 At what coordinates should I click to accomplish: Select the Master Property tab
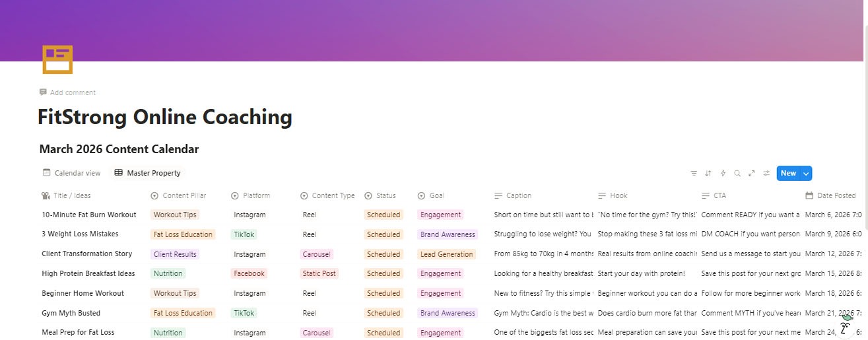pos(147,173)
